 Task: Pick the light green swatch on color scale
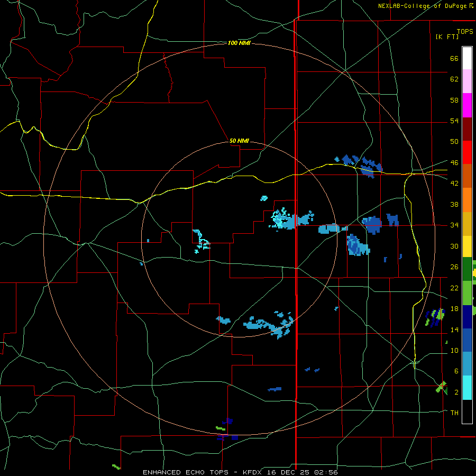pos(467,293)
